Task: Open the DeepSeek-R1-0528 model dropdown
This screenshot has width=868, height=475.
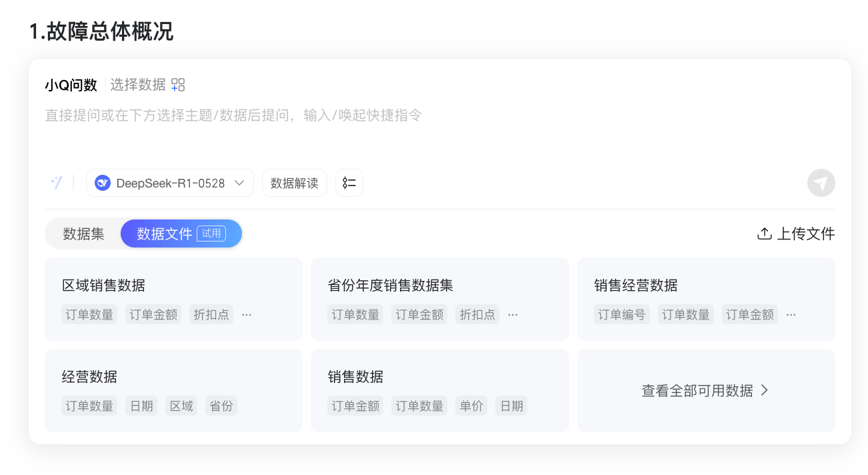Action: click(x=170, y=183)
